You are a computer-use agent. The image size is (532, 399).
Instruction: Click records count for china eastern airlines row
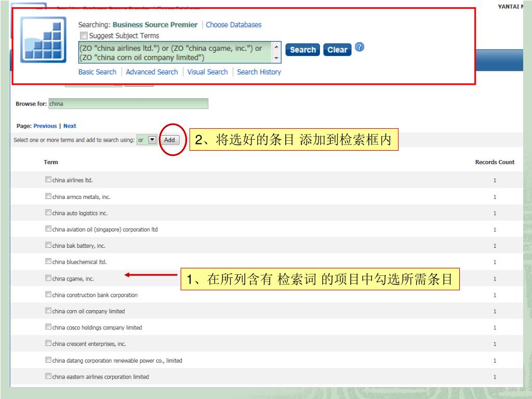point(495,377)
